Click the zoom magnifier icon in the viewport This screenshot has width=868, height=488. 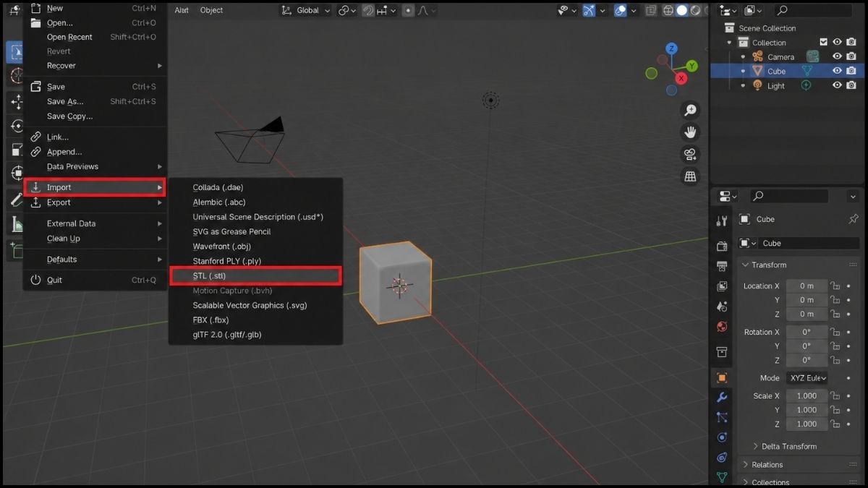click(x=690, y=110)
